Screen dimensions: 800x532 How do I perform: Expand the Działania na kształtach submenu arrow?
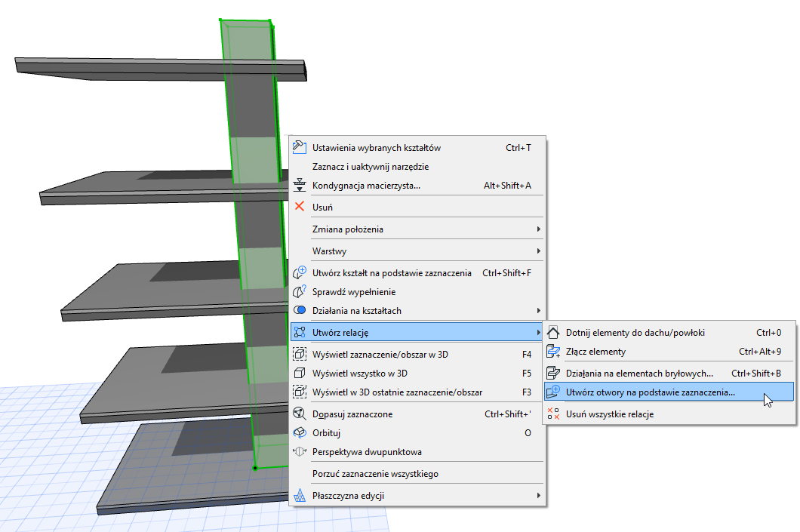click(x=538, y=310)
